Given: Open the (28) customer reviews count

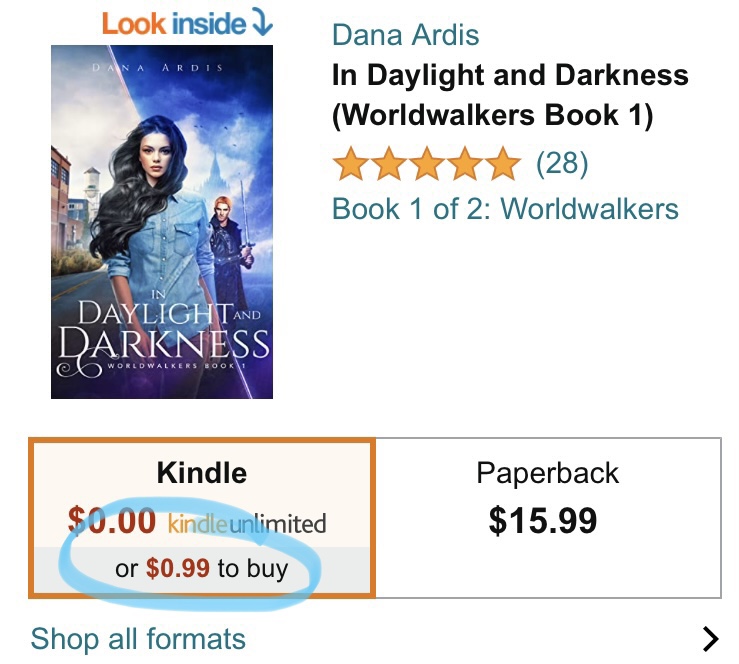Looking at the screenshot, I should tap(562, 163).
